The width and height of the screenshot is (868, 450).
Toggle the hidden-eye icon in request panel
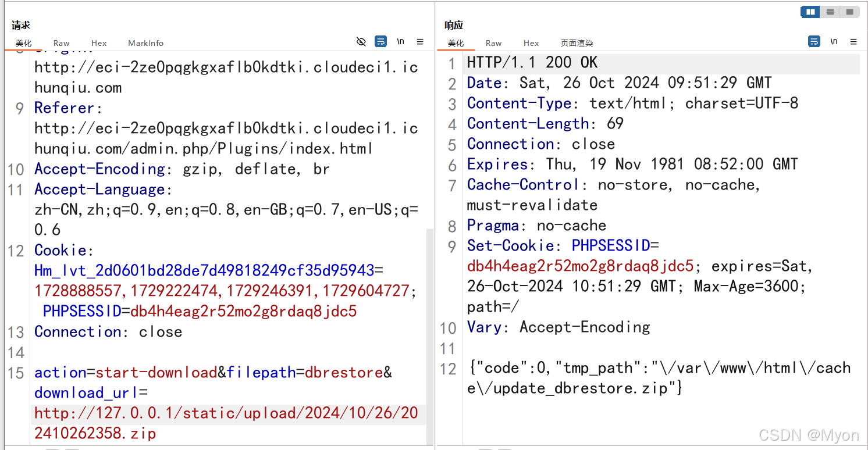coord(361,41)
